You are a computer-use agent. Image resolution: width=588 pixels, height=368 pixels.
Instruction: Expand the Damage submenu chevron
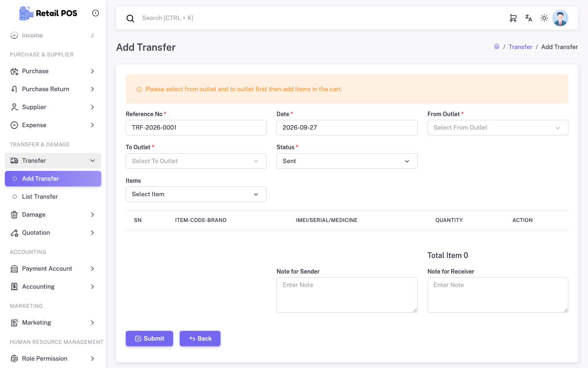(93, 215)
